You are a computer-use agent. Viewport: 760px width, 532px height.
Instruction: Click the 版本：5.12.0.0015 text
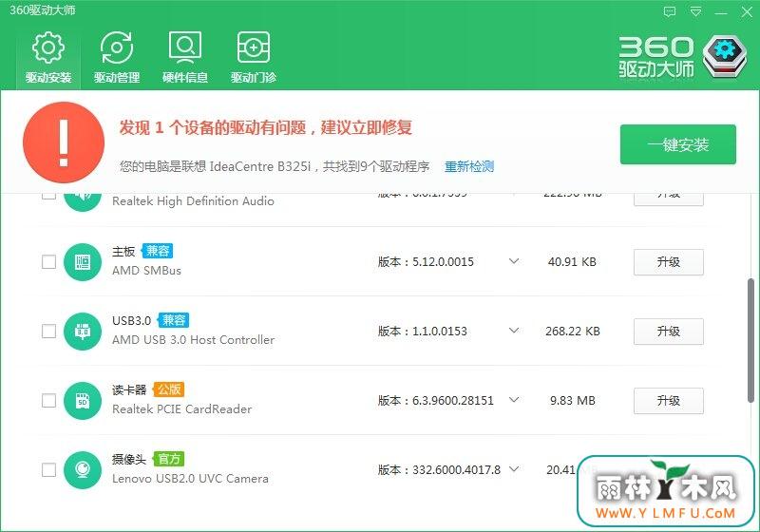(x=426, y=262)
